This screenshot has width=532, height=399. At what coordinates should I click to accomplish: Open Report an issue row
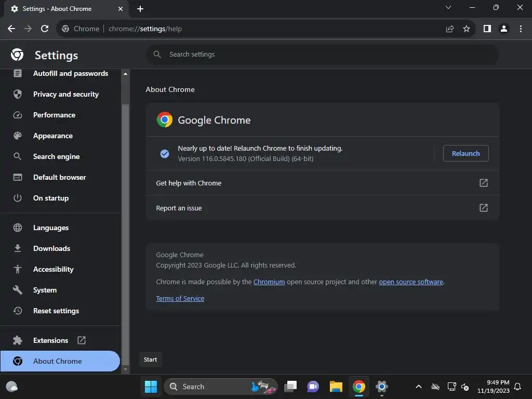pyautogui.click(x=322, y=208)
